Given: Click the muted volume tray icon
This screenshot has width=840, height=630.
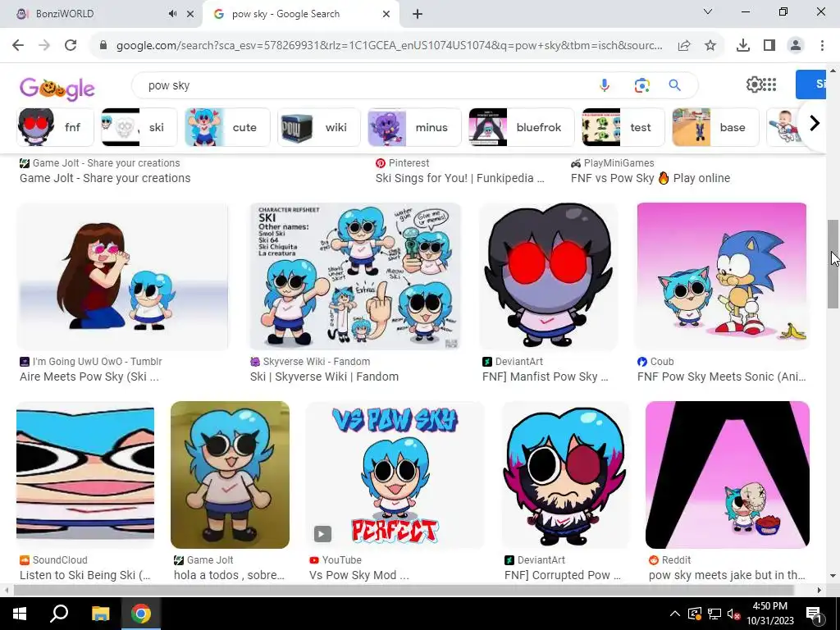Looking at the screenshot, I should [734, 614].
